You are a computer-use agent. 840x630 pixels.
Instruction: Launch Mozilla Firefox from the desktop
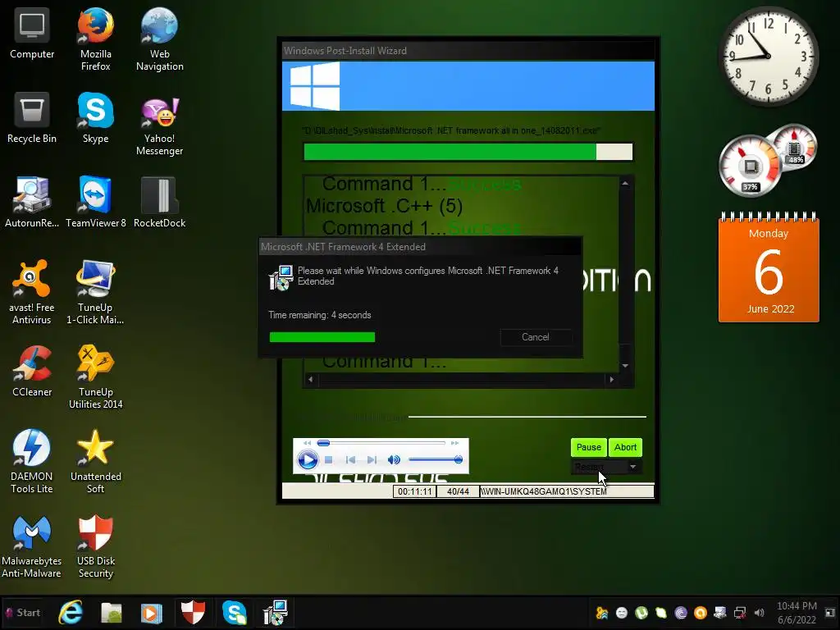[95, 39]
